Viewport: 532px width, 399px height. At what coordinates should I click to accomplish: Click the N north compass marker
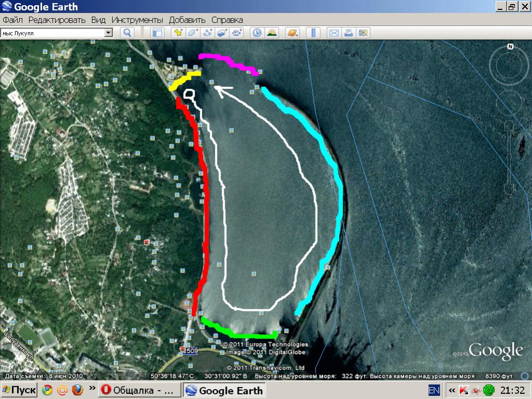(x=510, y=47)
